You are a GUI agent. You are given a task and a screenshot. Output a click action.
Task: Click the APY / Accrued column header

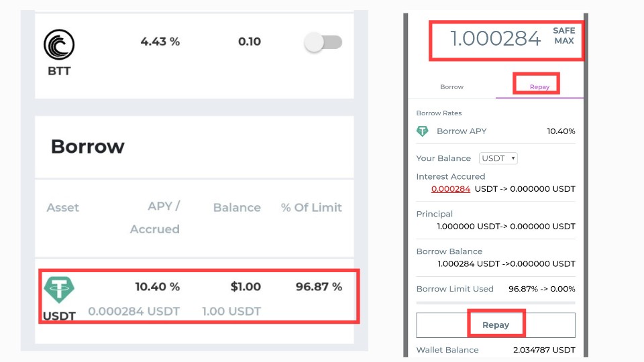pyautogui.click(x=155, y=217)
